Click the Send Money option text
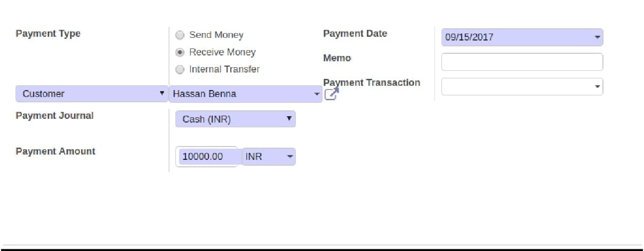 click(216, 35)
